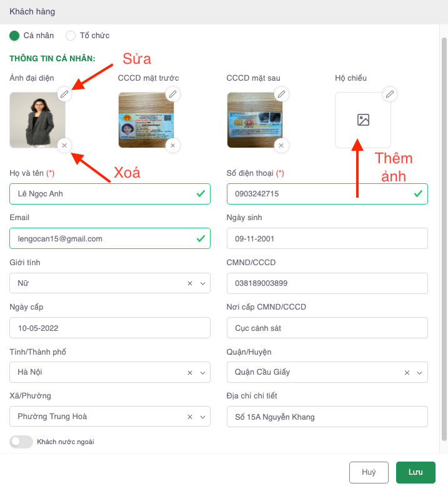448x491 pixels.
Task: Click pencil icon on Hộ chiếu
Action: [390, 94]
